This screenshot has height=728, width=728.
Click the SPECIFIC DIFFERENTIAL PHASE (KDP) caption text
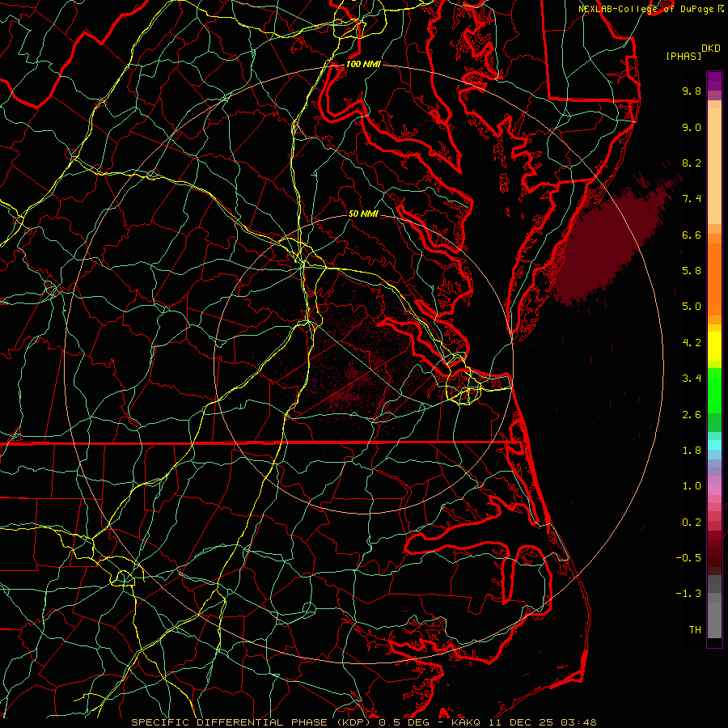click(253, 722)
